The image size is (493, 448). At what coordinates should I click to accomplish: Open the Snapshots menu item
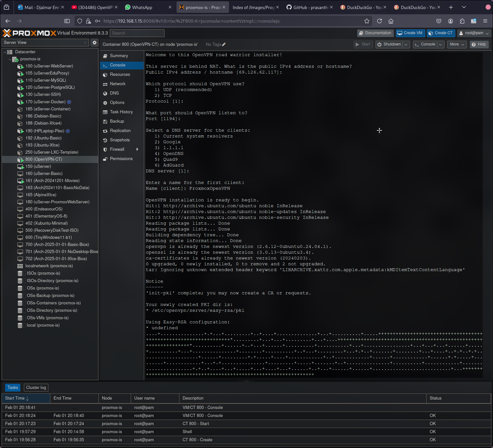[120, 140]
